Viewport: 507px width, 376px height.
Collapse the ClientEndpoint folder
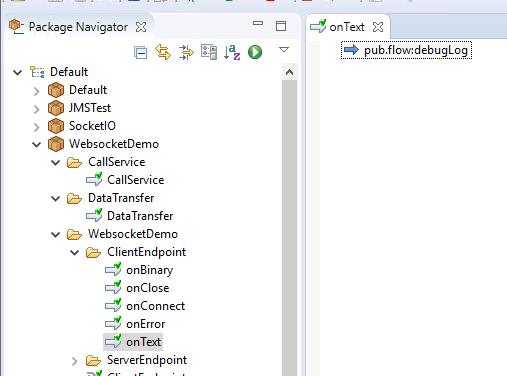[x=75, y=253]
